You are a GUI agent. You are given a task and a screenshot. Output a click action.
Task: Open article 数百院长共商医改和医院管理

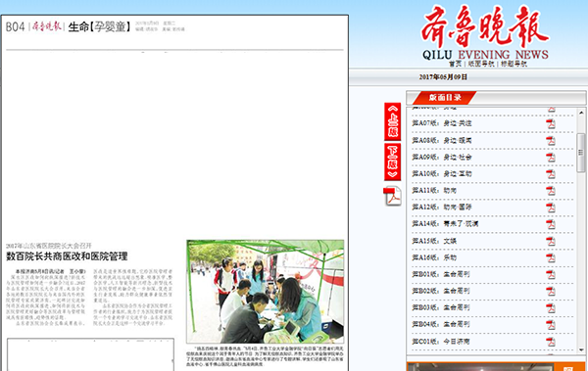coord(67,256)
